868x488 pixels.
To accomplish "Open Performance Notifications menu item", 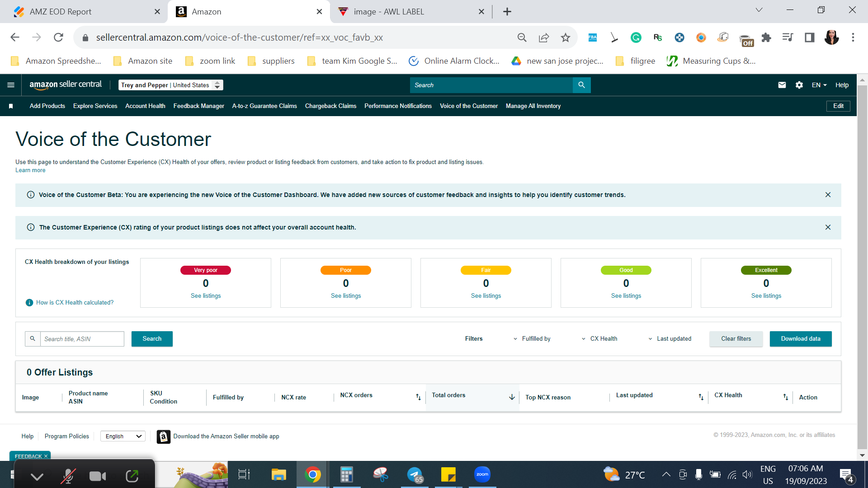I will pos(398,106).
